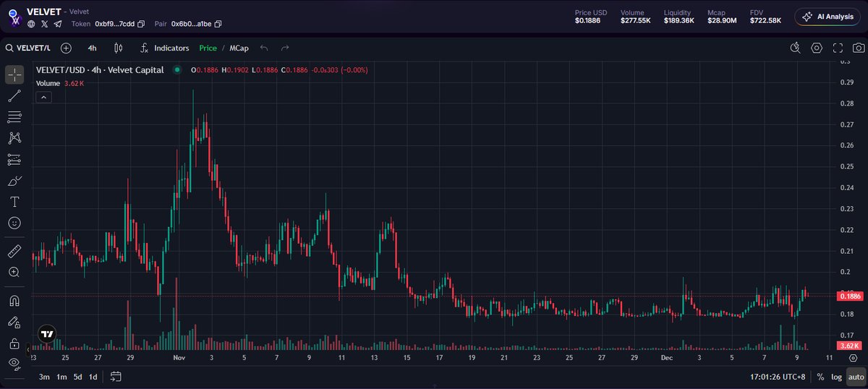This screenshot has width=868, height=389.
Task: Click the Liquidity $189.36K stat
Action: (679, 17)
